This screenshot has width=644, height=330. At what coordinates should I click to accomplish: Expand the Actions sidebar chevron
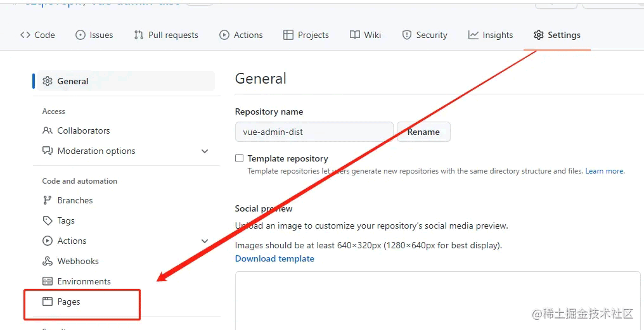(x=205, y=241)
